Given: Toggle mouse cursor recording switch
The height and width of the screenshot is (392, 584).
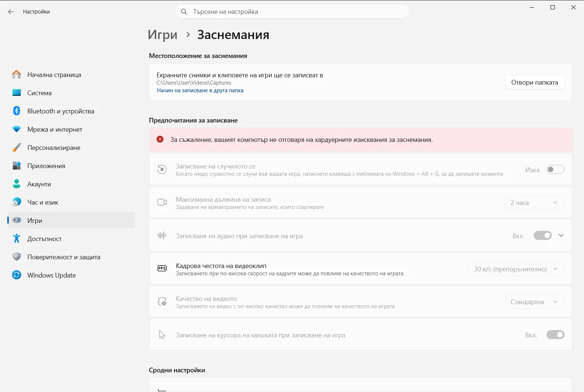Looking at the screenshot, I should 555,335.
